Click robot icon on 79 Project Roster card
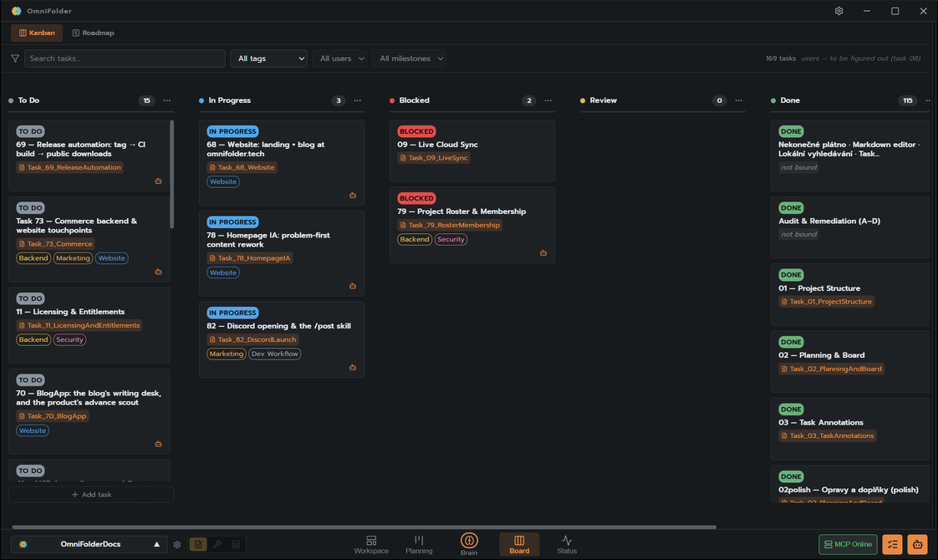The image size is (938, 560). pyautogui.click(x=543, y=253)
